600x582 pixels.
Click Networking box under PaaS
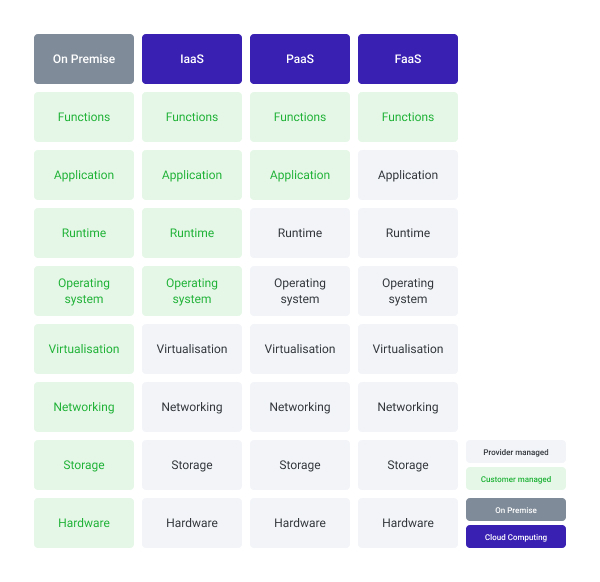point(300,407)
